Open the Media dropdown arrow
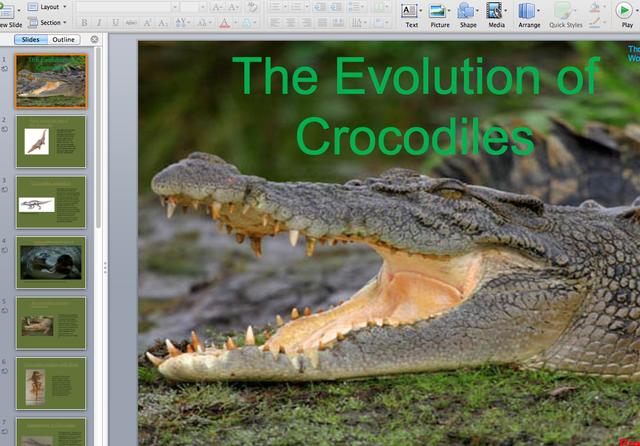This screenshot has height=446, width=640. click(x=505, y=11)
